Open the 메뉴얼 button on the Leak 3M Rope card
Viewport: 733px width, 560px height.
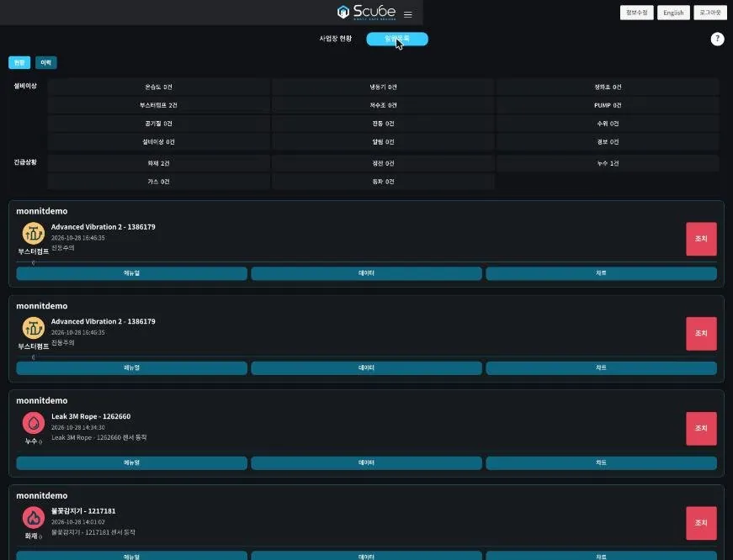point(132,462)
